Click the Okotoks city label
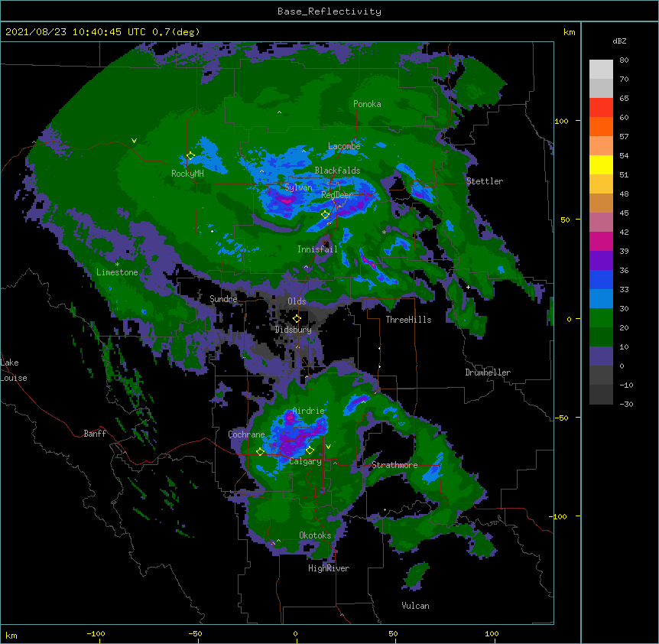Viewport: 659px width, 644px height. tap(315, 535)
